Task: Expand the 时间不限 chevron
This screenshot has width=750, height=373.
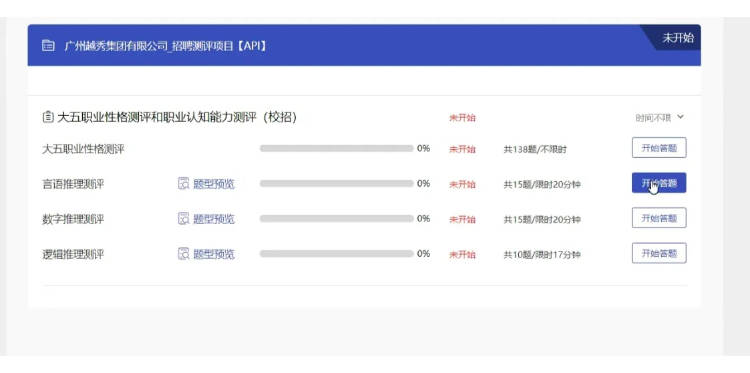Action: 681,117
